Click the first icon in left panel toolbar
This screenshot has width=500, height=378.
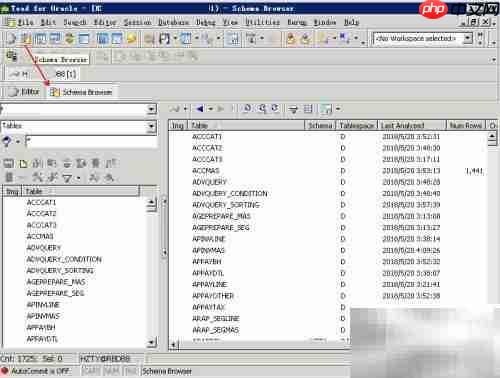click(9, 163)
